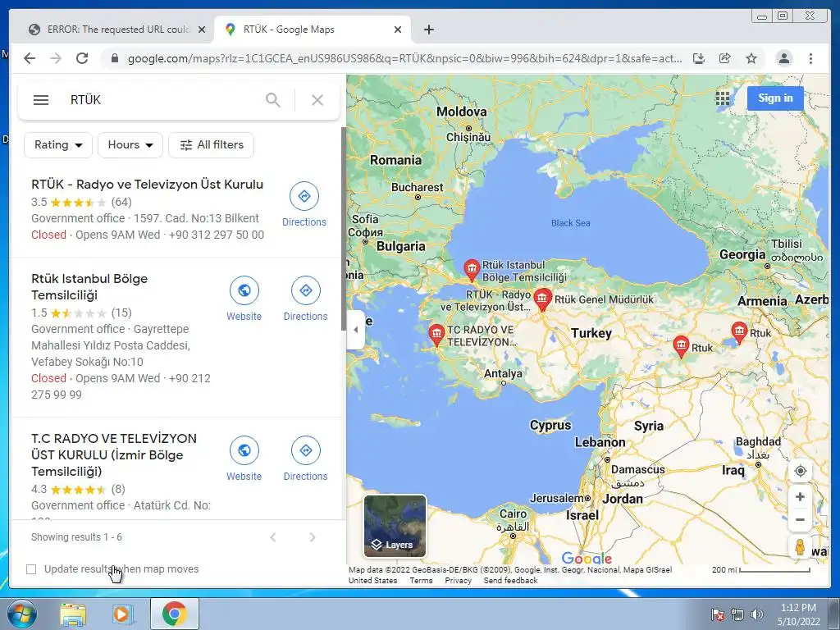840x630 pixels.
Task: Enable Update results when map moves
Action: click(x=31, y=569)
